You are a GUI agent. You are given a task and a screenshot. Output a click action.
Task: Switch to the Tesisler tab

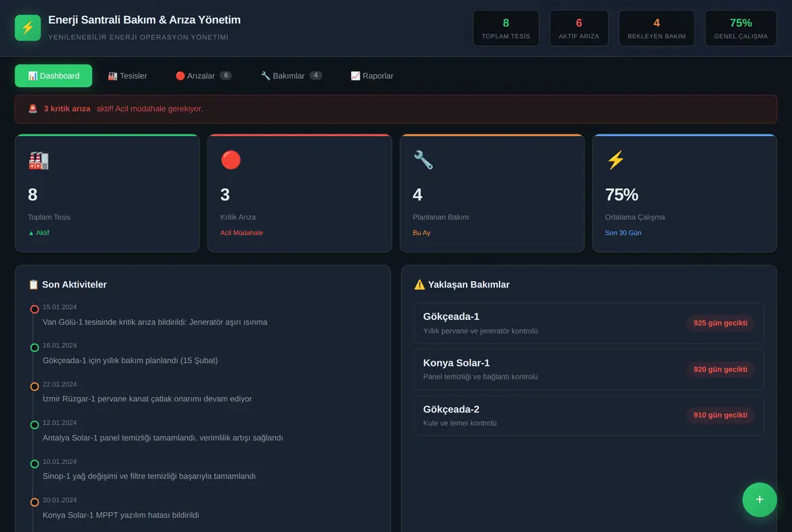[x=127, y=76]
